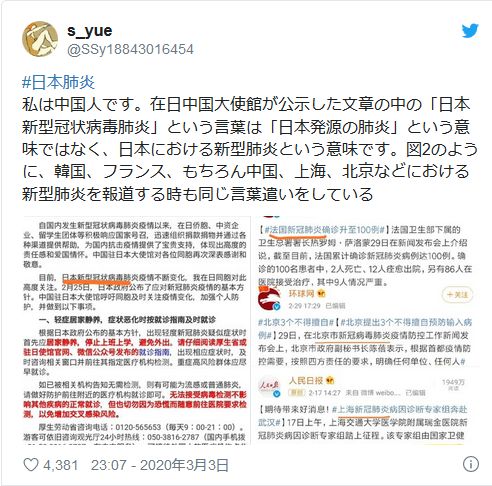Click the tweet's Japanese body text

point(250,149)
